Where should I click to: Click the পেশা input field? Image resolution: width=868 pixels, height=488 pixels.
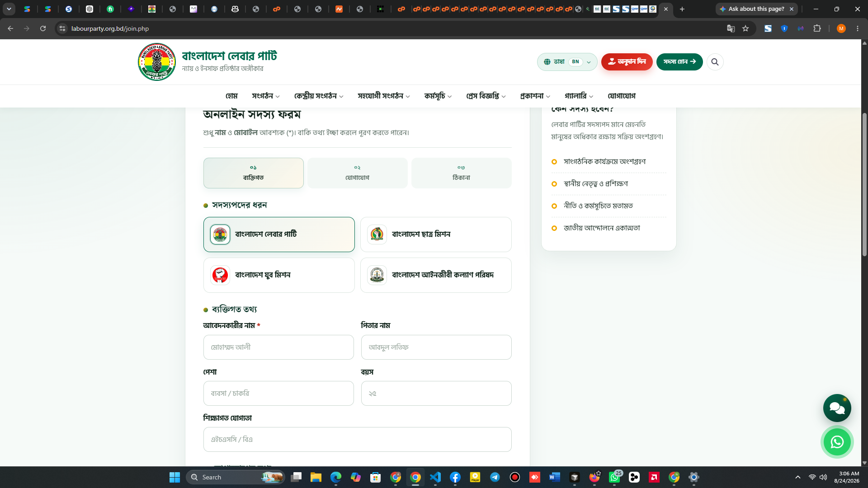click(278, 394)
